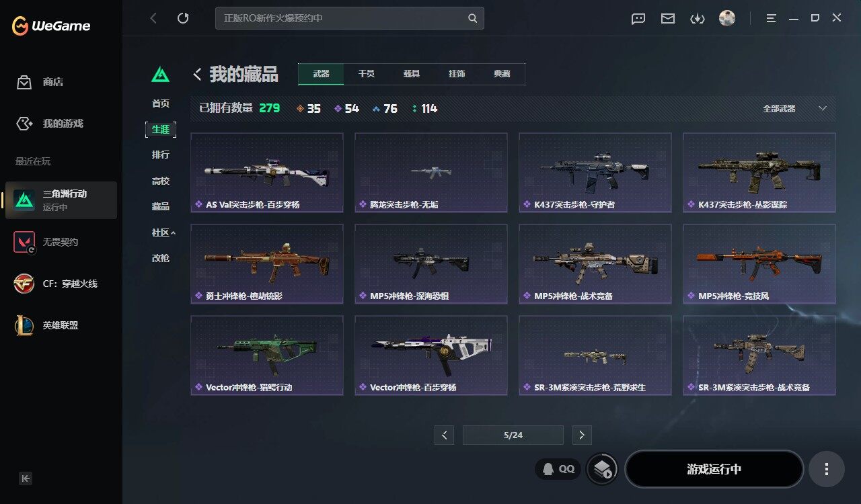Click the 游戏运行中 button
This screenshot has height=504, width=861.
point(714,469)
